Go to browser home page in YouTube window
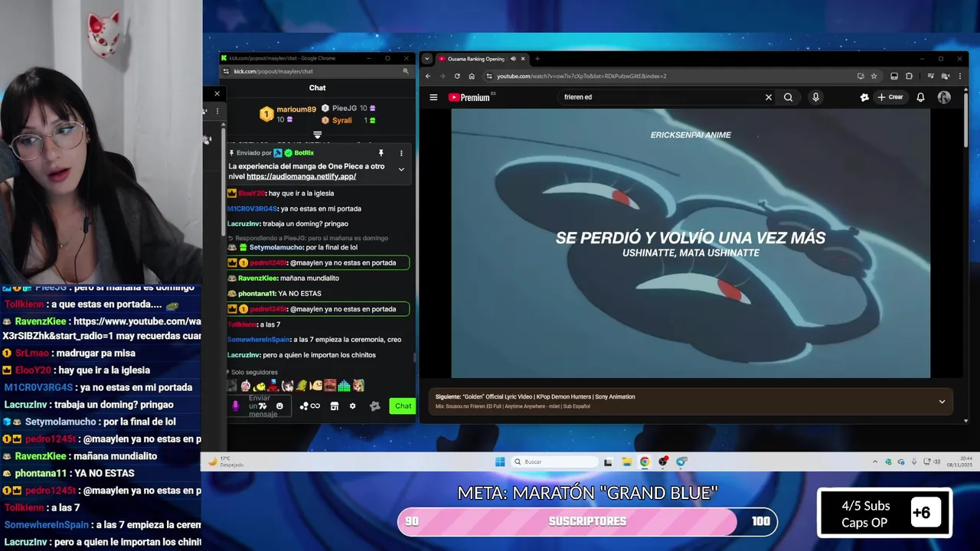Image resolution: width=980 pixels, height=551 pixels. (x=472, y=76)
